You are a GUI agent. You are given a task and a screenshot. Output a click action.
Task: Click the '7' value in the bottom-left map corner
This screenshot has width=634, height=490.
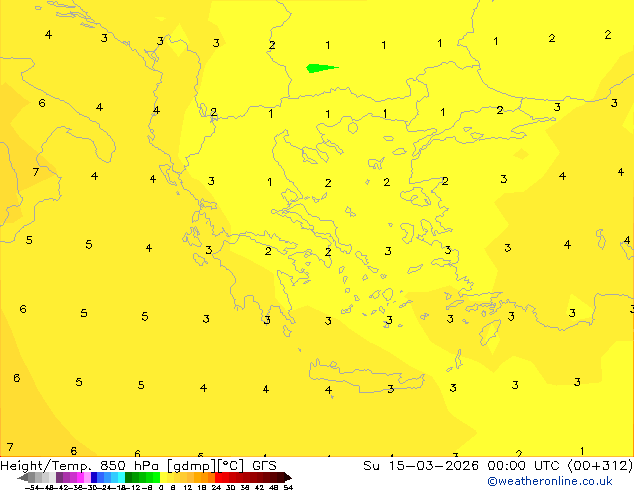click(x=10, y=447)
